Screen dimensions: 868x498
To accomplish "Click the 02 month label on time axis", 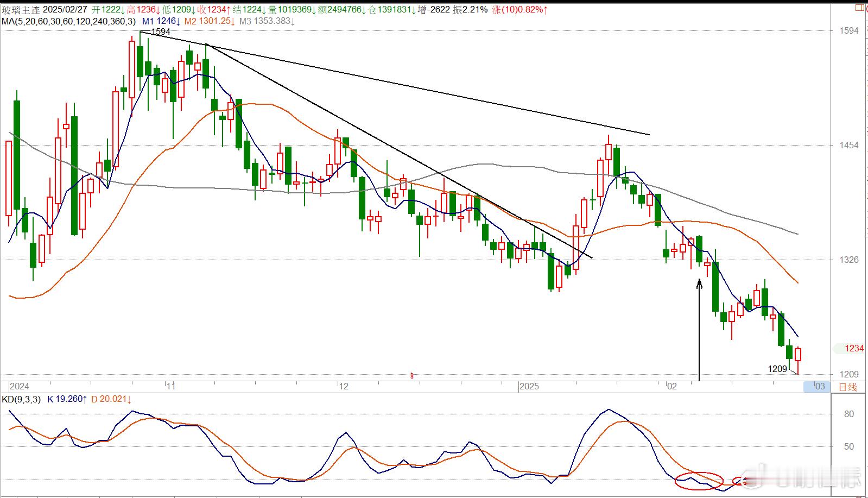I will pos(672,387).
